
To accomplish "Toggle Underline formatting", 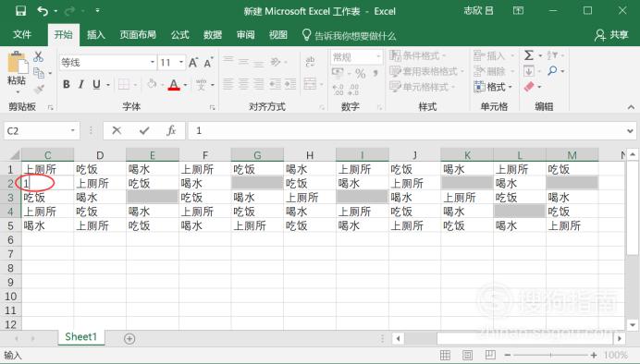I will (x=96, y=84).
